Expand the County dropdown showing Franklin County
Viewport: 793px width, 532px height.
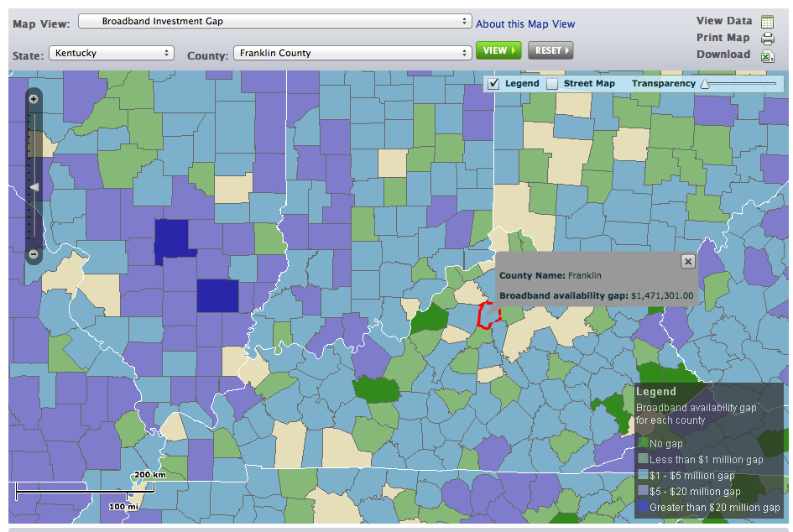click(x=352, y=53)
